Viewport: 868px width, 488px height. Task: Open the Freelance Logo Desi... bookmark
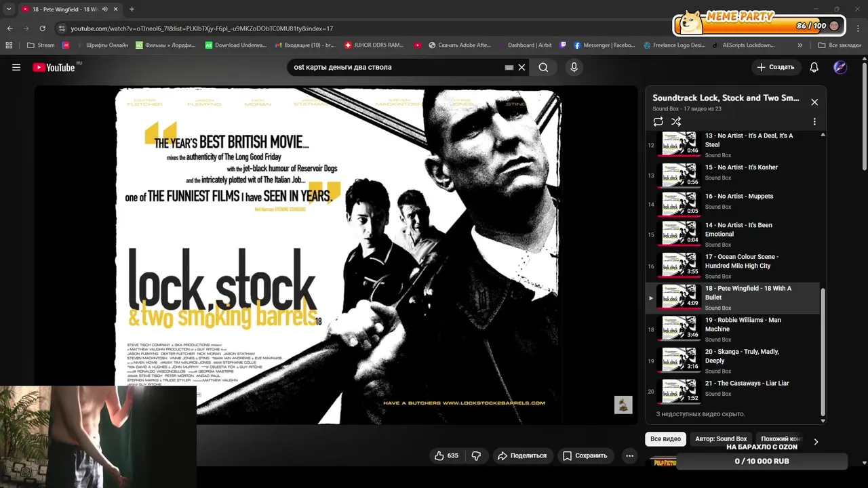coord(674,45)
